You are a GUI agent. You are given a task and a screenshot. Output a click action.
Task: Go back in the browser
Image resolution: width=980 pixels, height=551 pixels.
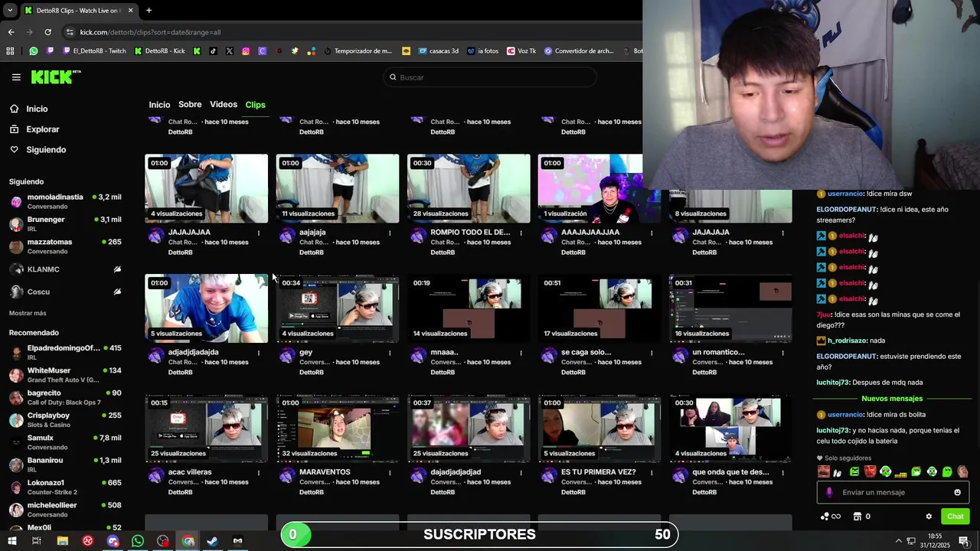point(11,32)
